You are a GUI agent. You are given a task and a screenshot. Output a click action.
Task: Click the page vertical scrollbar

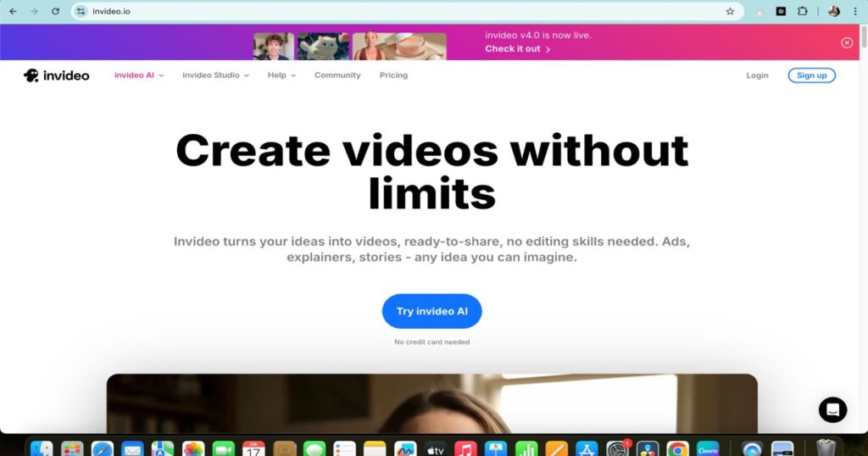pyautogui.click(x=864, y=37)
